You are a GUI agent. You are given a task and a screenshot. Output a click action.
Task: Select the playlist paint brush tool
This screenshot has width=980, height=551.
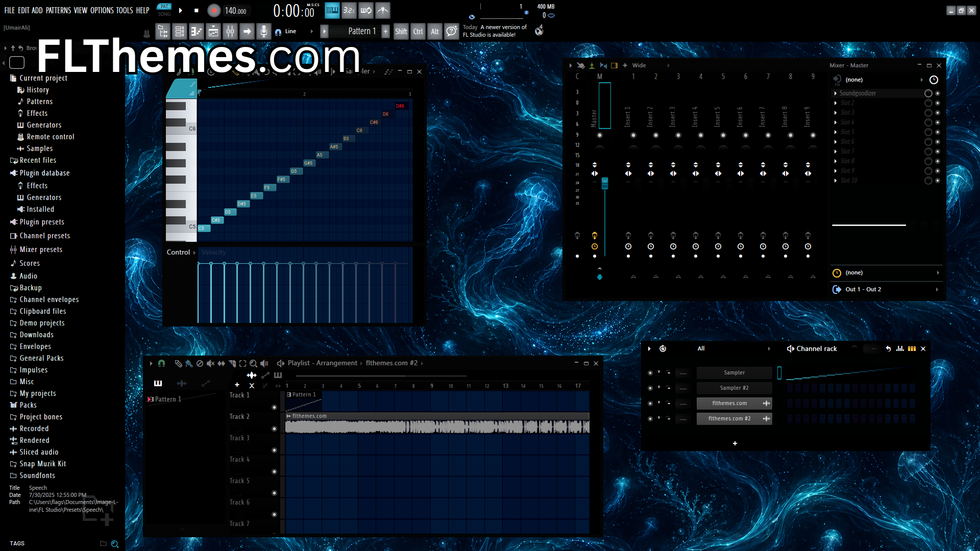[x=189, y=363]
